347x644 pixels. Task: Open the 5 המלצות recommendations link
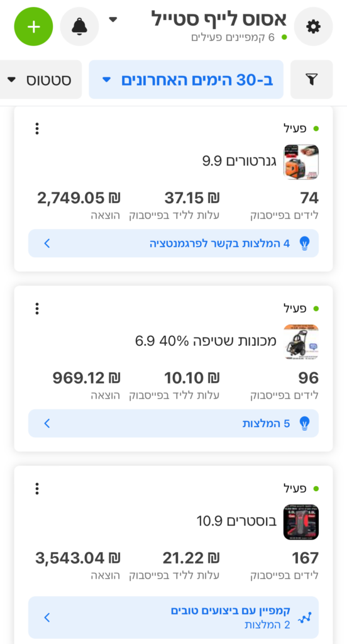tap(173, 423)
